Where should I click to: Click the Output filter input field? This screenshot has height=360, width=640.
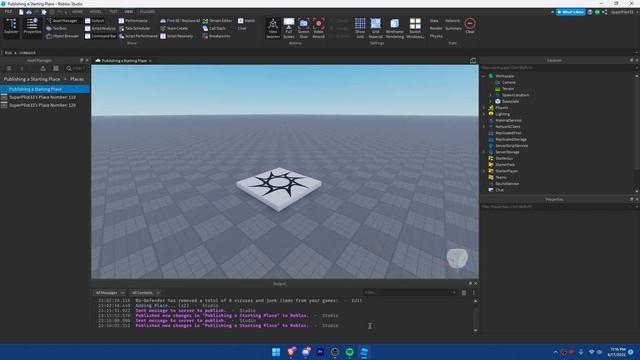[410, 292]
